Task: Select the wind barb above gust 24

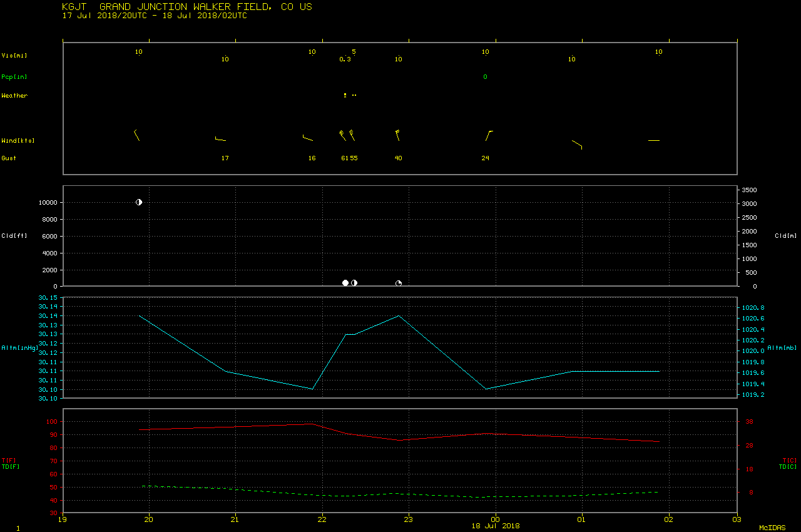Action: (489, 136)
